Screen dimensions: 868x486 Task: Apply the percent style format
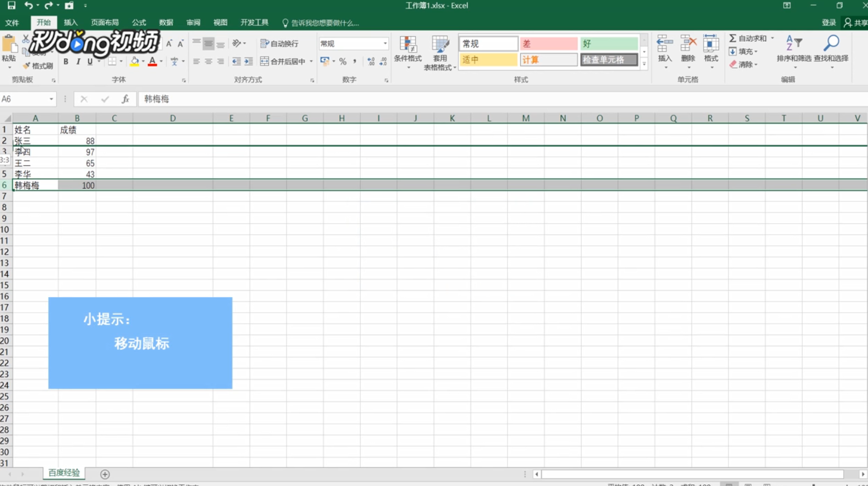(343, 61)
